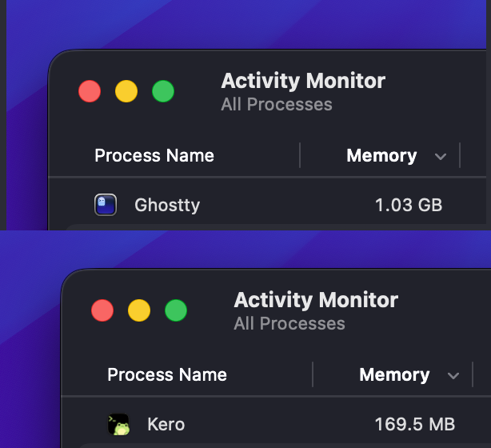
Task: Close the Activity Monitor window listing Ghostty
Action: 90,91
